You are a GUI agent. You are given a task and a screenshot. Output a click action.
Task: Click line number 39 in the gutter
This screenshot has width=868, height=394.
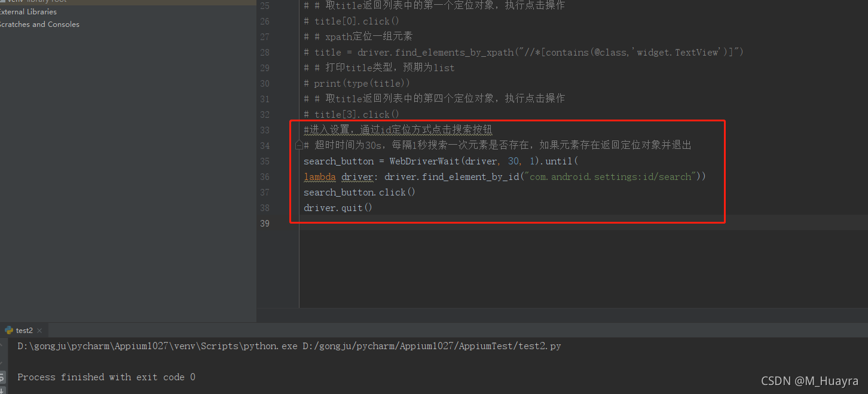[x=265, y=224]
